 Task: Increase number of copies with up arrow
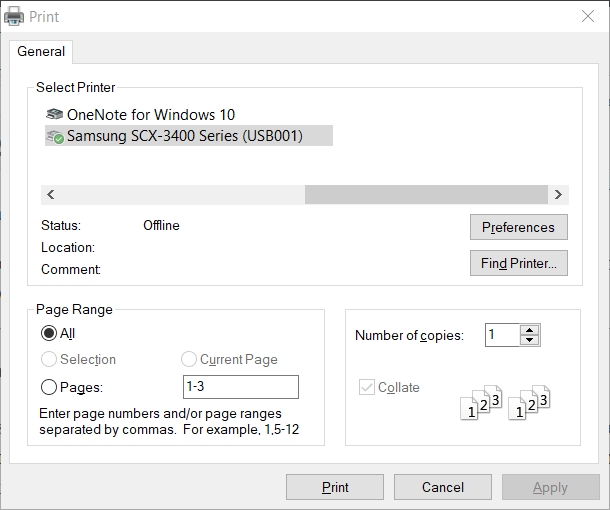(529, 330)
